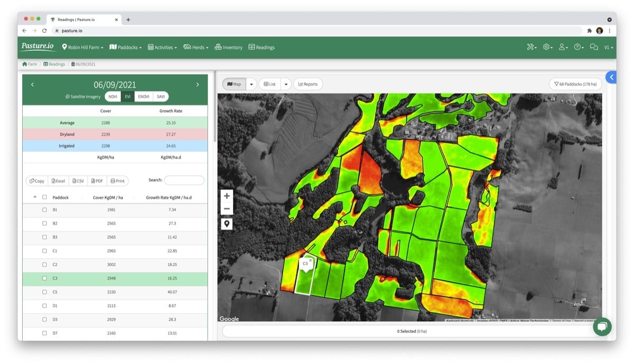Open the settings gear menu

[547, 47]
